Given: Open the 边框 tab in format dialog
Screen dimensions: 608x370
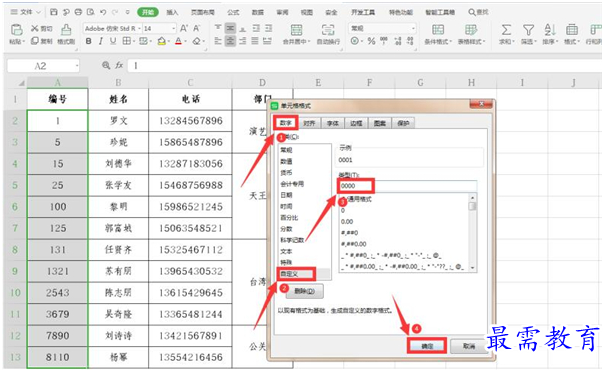Looking at the screenshot, I should click(356, 123).
